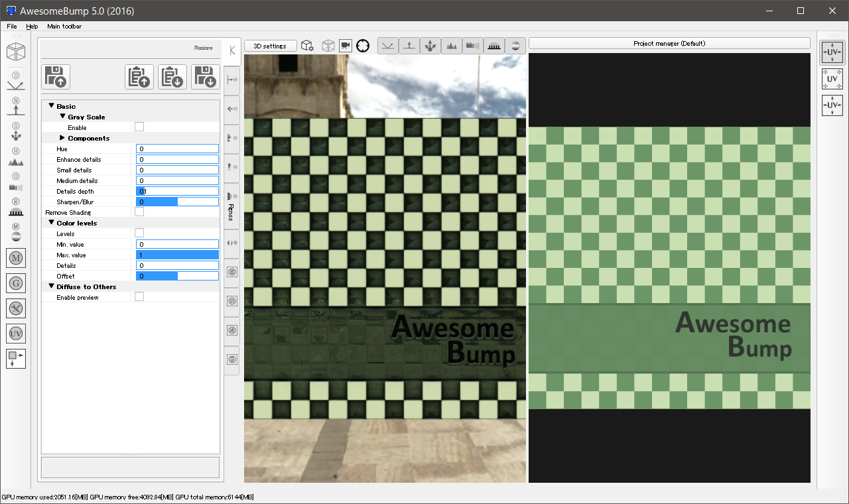
Task: Click the Offset slider
Action: tap(177, 276)
